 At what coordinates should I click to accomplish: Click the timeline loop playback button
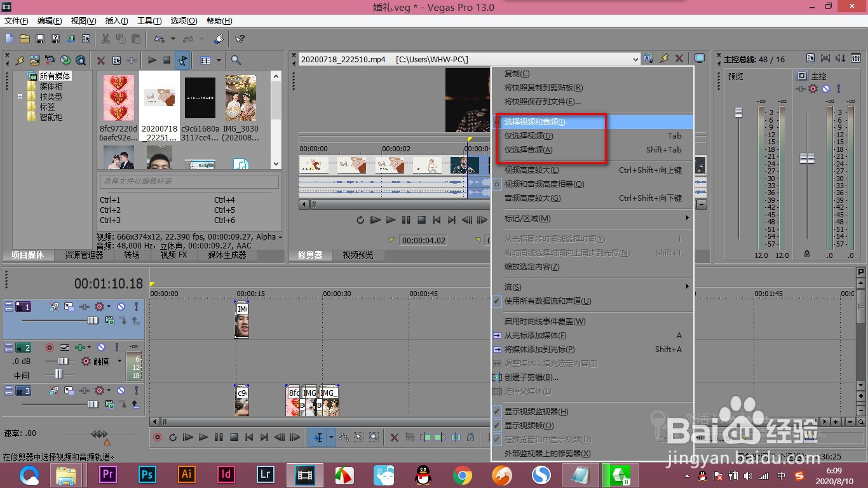coord(173,437)
